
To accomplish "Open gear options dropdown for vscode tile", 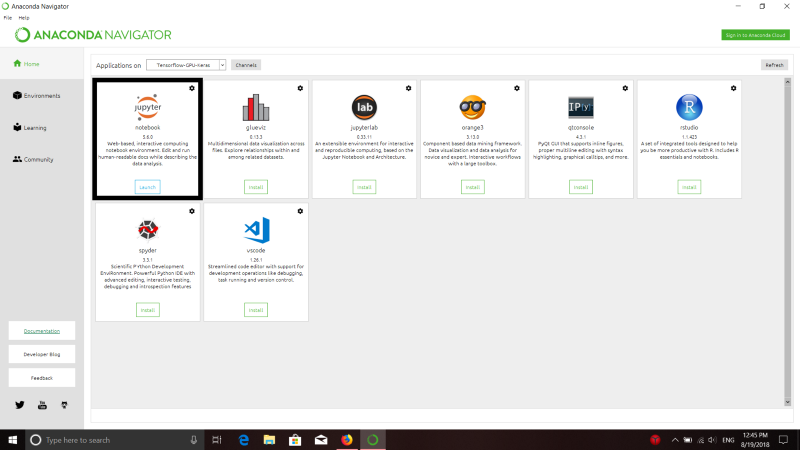I will click(x=300, y=211).
